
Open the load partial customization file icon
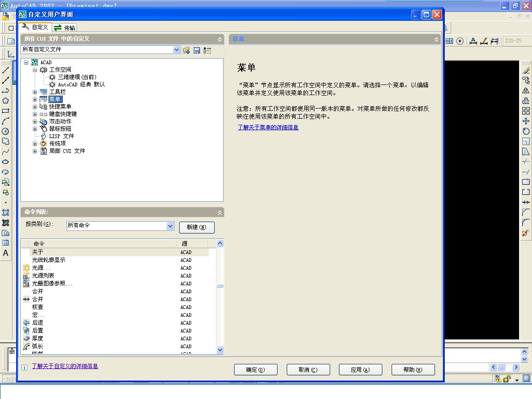(186, 50)
